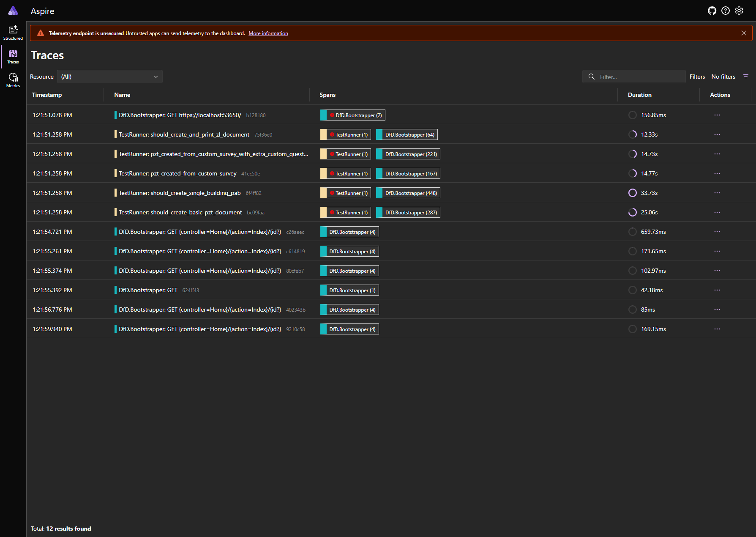Click the DfD.Bootstrapper (448) span badge
This screenshot has width=756, height=537.
pos(408,193)
